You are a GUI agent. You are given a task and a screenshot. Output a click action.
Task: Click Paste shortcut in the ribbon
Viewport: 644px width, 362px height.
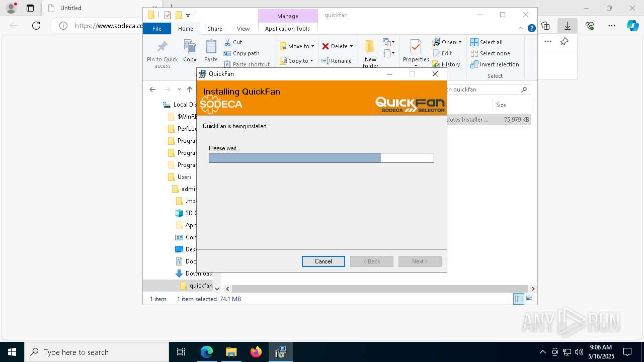click(247, 64)
